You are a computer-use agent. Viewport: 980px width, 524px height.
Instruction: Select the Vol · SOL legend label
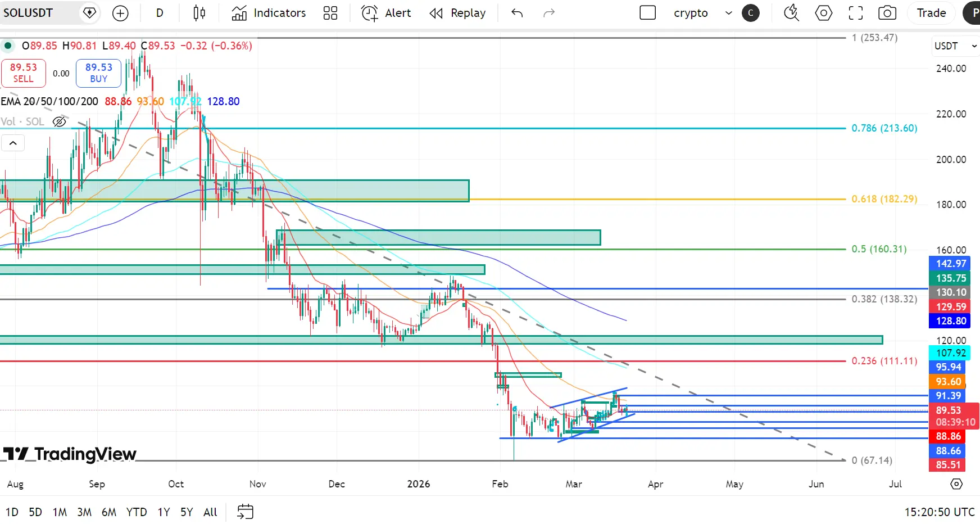click(22, 121)
